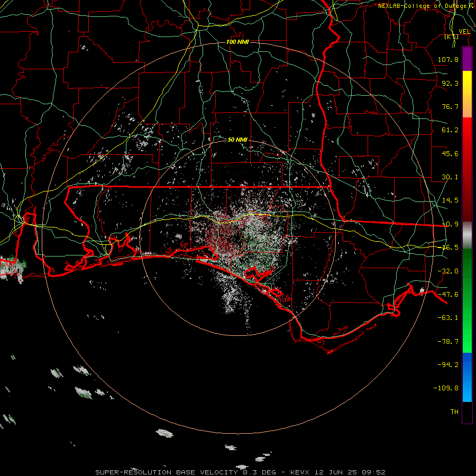Click the -78.7 velocity legend value

coord(448,342)
